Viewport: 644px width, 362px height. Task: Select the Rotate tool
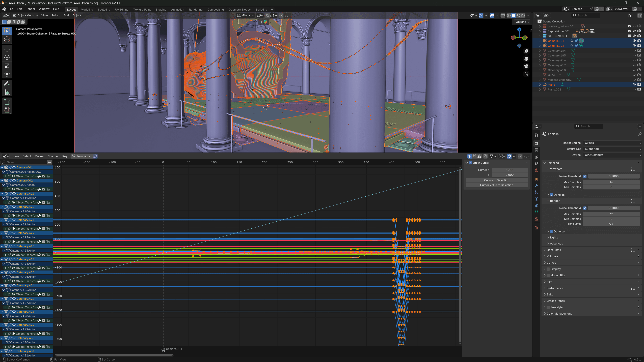7,57
